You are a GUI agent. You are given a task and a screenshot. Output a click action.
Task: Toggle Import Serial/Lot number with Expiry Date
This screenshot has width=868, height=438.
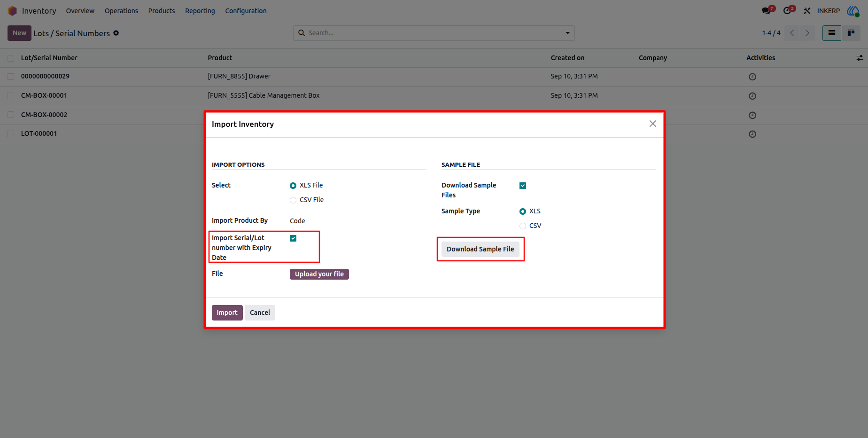[x=293, y=238]
